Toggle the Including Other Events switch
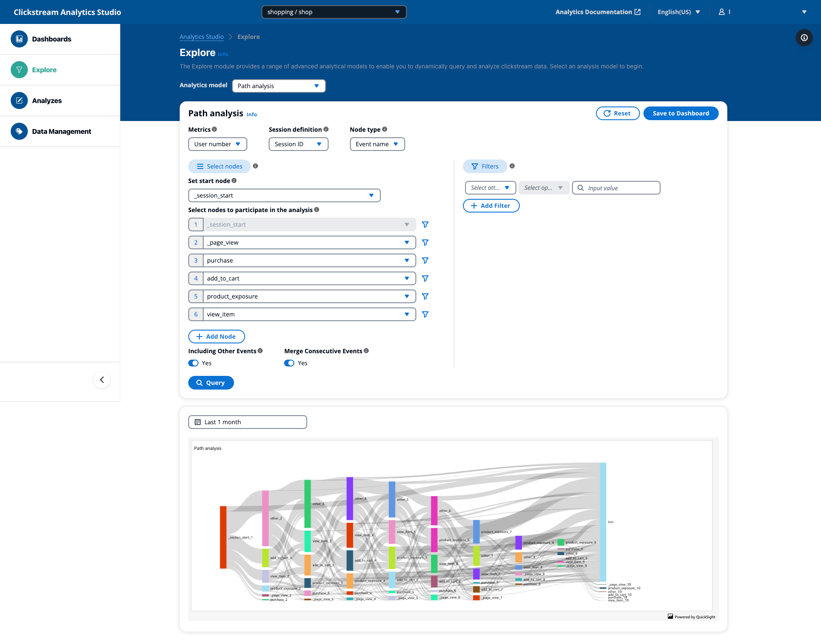Screen dimensions: 821x644 pyautogui.click(x=193, y=363)
